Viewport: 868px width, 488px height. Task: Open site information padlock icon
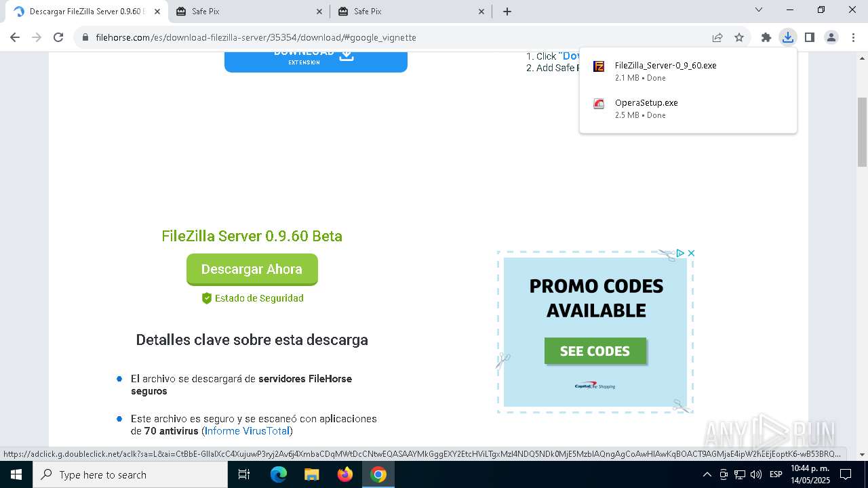click(x=85, y=37)
